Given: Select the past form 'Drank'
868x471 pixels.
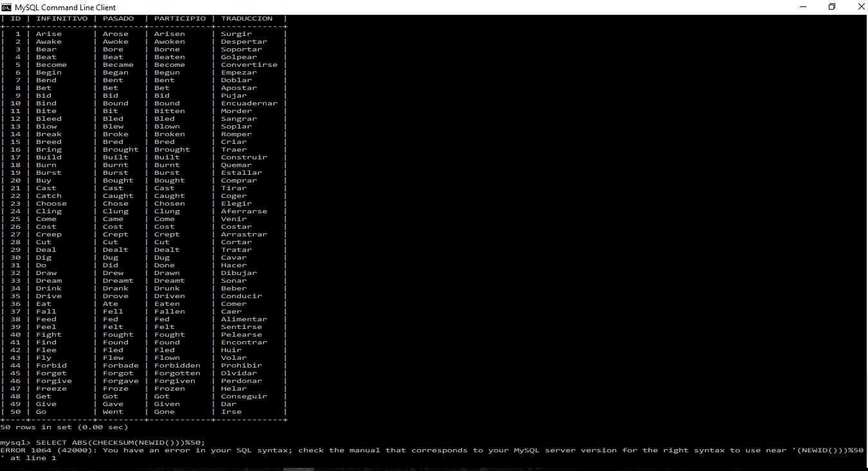Looking at the screenshot, I should pos(116,289).
